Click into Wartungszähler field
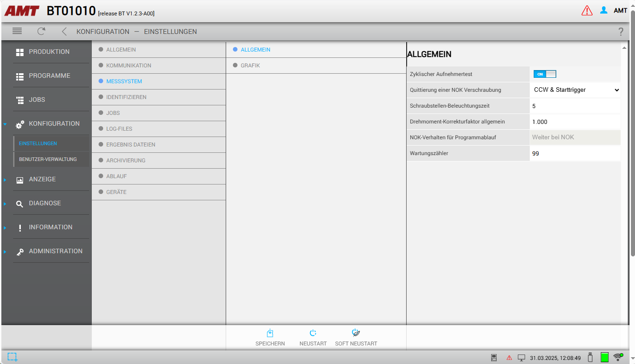 point(575,153)
